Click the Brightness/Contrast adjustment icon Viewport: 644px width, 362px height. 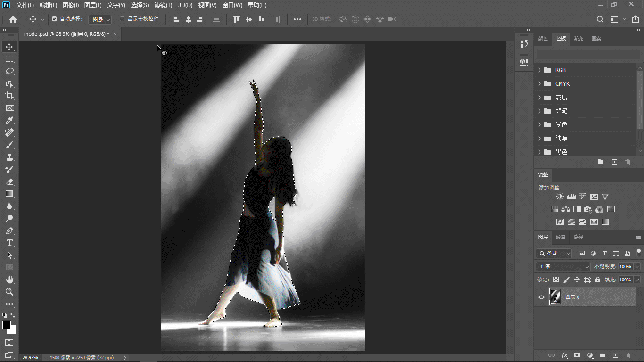tap(560, 197)
